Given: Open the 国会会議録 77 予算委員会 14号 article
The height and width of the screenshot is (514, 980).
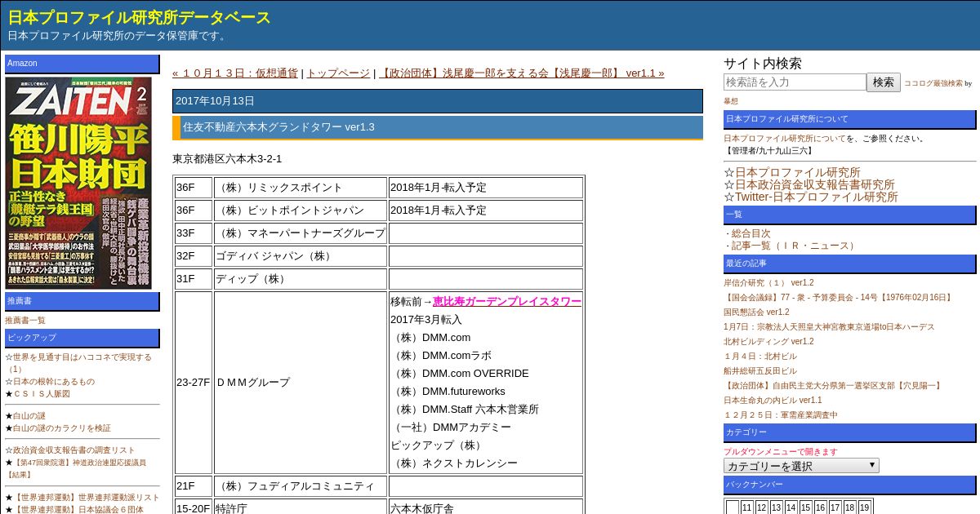Looking at the screenshot, I should point(839,298).
